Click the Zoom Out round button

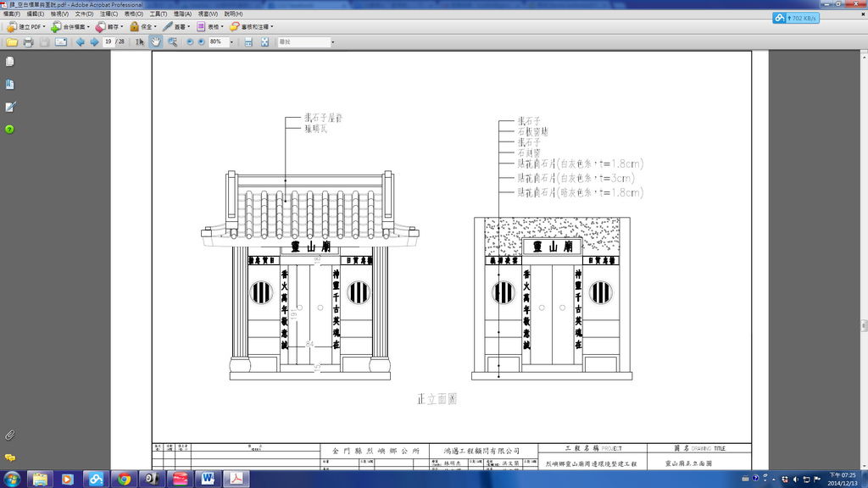click(190, 42)
